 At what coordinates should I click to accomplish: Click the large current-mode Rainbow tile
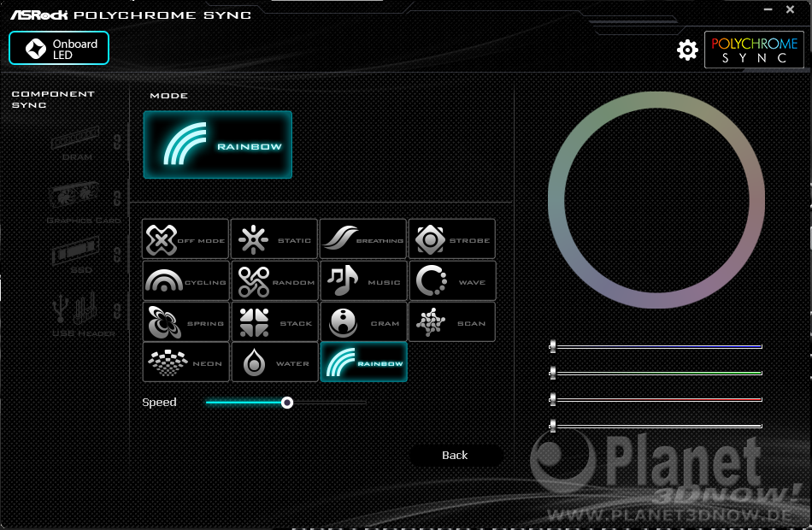pos(217,144)
